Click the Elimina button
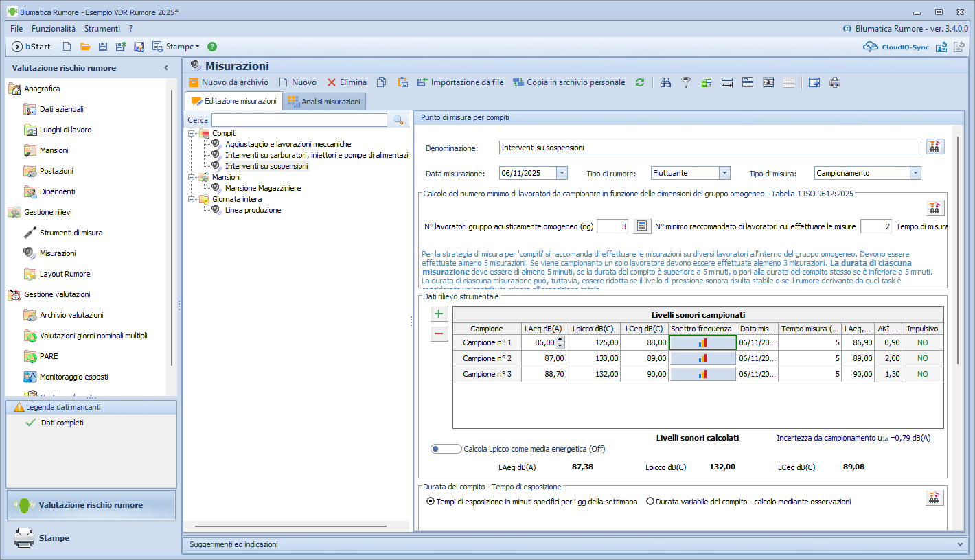The height and width of the screenshot is (560, 975). pyautogui.click(x=347, y=82)
